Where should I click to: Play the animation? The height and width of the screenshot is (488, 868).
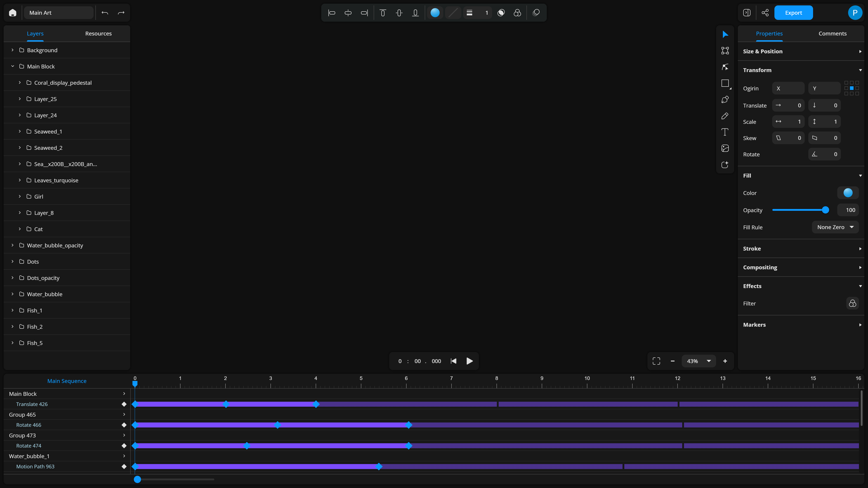[x=469, y=361]
